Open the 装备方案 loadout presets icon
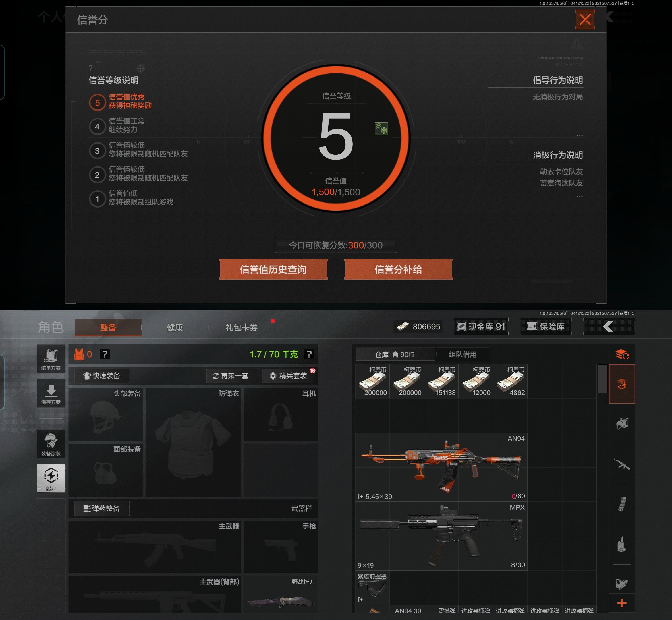This screenshot has width=672, height=620. pos(51,359)
